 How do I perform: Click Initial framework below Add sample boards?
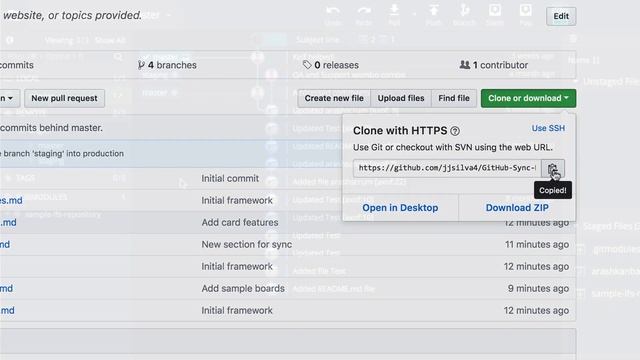(x=237, y=311)
